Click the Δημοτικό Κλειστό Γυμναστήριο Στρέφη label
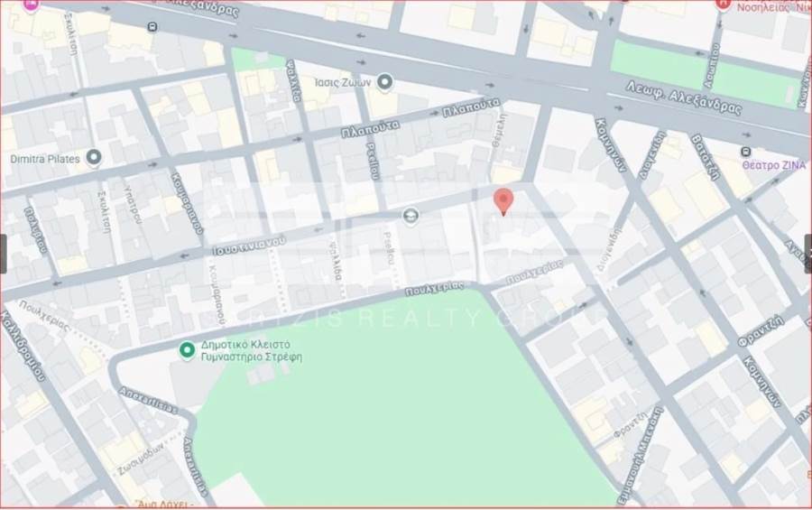Screen dimensions: 812x510 click(x=252, y=351)
